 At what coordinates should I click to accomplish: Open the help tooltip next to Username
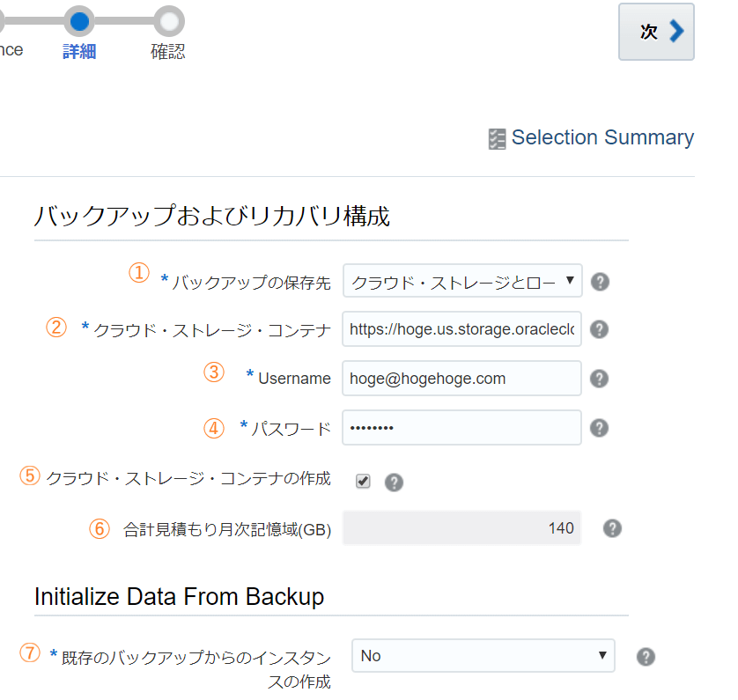tap(599, 379)
